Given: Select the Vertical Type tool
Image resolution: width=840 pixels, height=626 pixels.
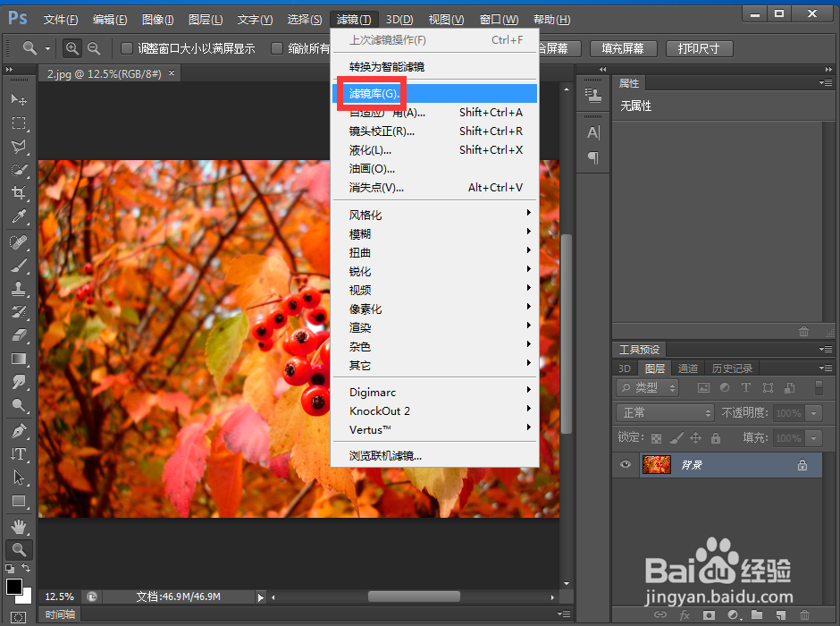Looking at the screenshot, I should 19,454.
